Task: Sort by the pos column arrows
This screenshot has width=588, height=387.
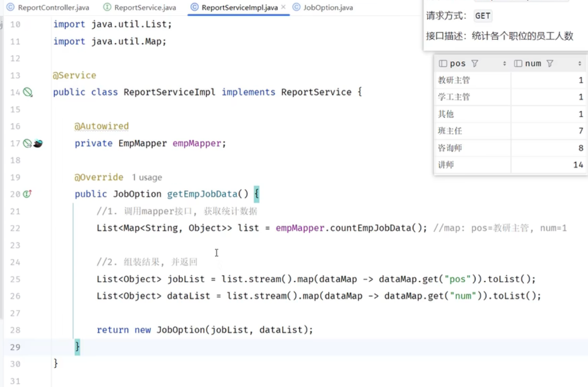Action: click(504, 64)
